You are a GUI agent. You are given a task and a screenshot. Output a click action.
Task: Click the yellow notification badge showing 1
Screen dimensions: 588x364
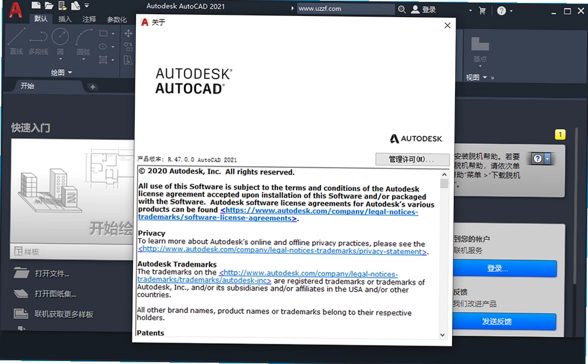point(560,135)
